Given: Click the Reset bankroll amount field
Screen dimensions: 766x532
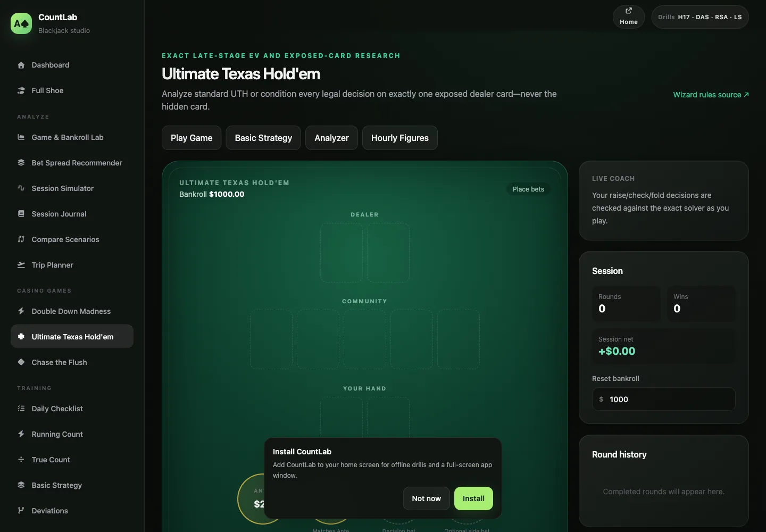Looking at the screenshot, I should (x=664, y=399).
